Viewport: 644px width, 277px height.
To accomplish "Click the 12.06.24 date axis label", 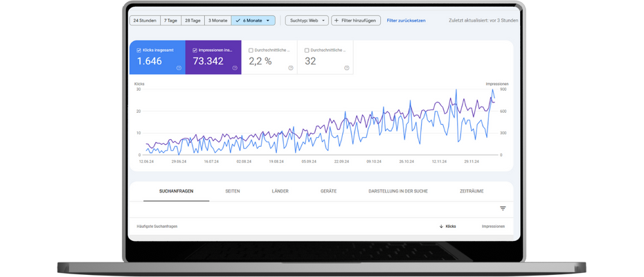I will coord(146,162).
